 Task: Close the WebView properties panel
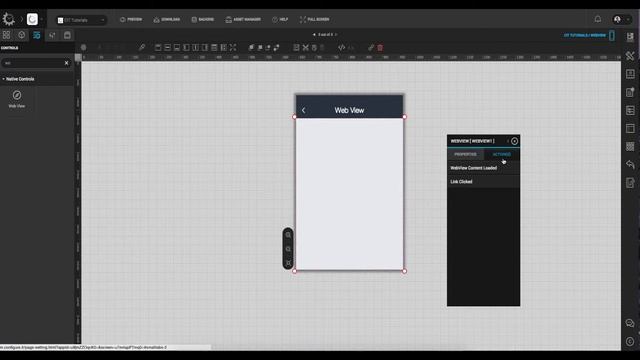point(514,141)
